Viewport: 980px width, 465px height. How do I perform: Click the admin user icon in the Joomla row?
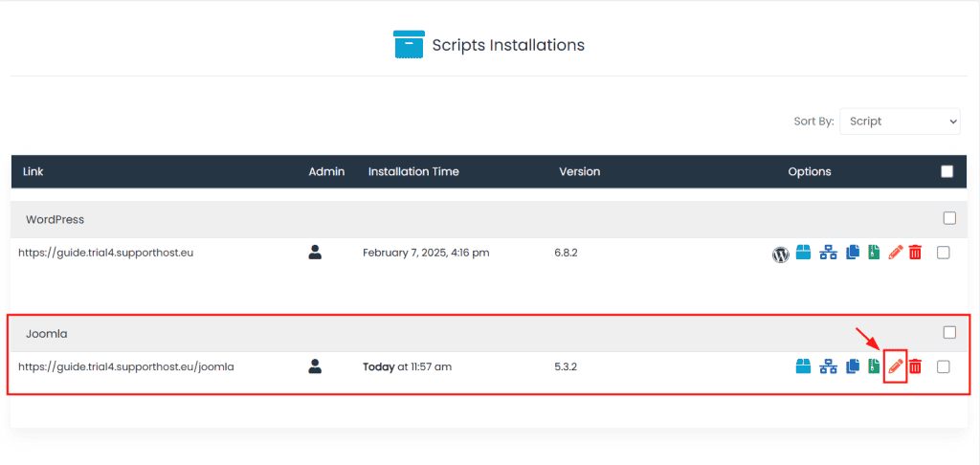coord(316,366)
